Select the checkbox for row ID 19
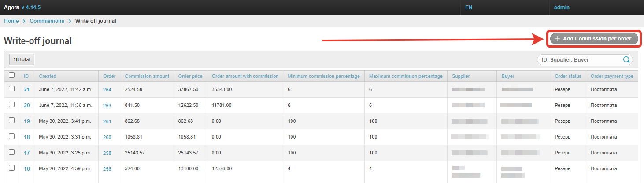This screenshot has width=644, height=183. tap(12, 121)
